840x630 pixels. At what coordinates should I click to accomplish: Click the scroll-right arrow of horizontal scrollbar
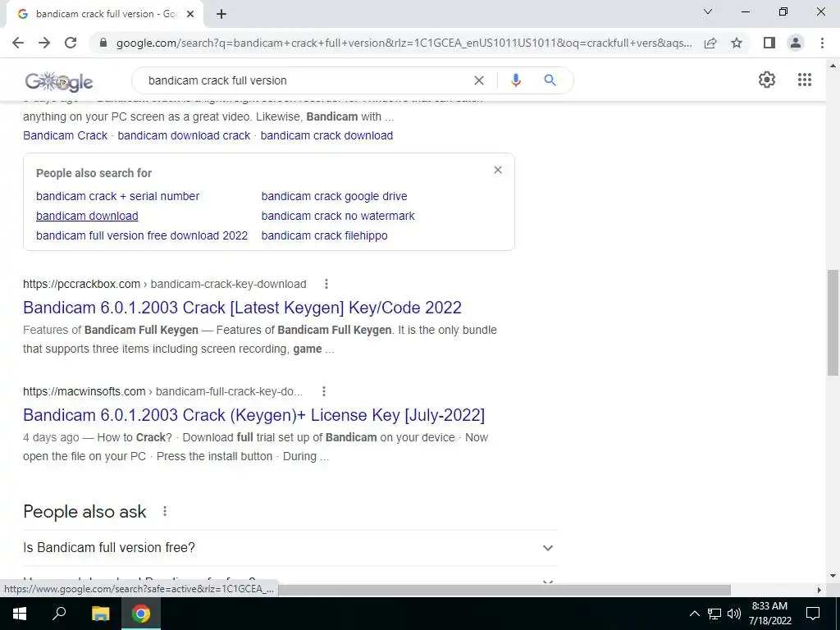[x=819, y=590]
